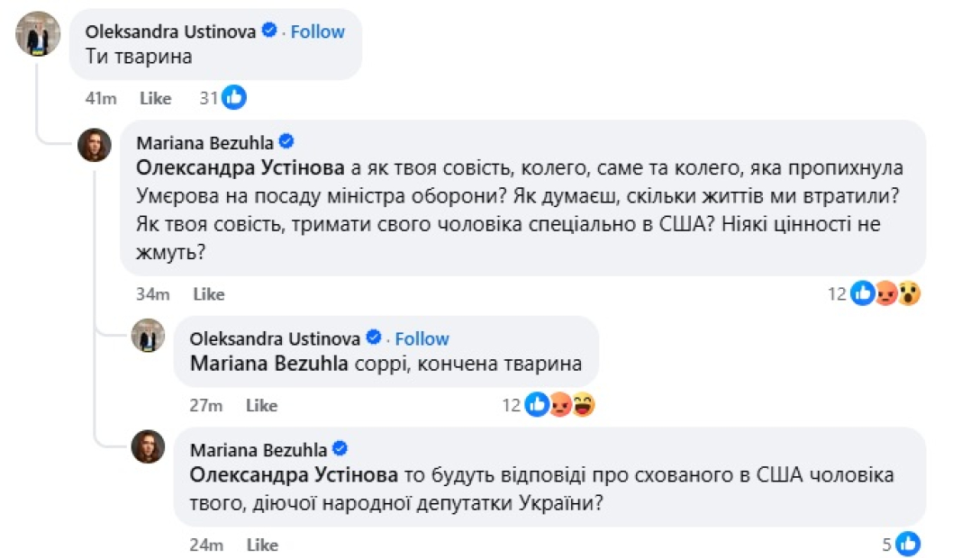Like the top comment "Ти тварина"
The height and width of the screenshot is (558, 980).
155,98
